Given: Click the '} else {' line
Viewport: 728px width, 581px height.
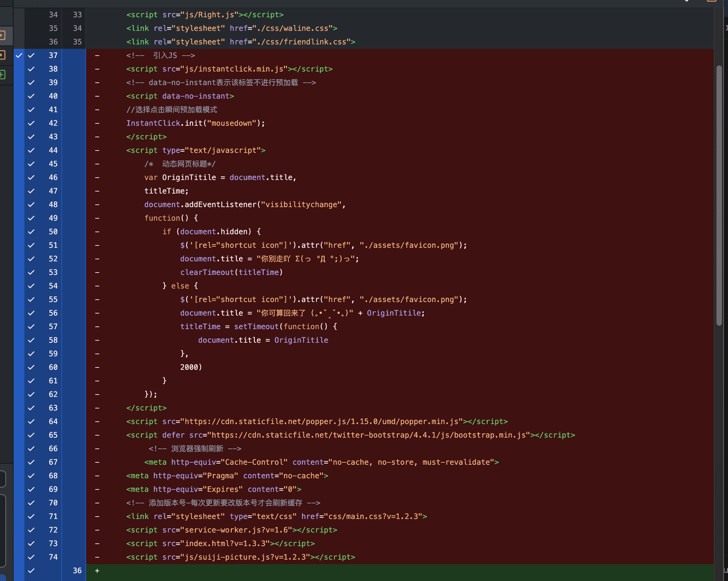Looking at the screenshot, I should click(180, 286).
